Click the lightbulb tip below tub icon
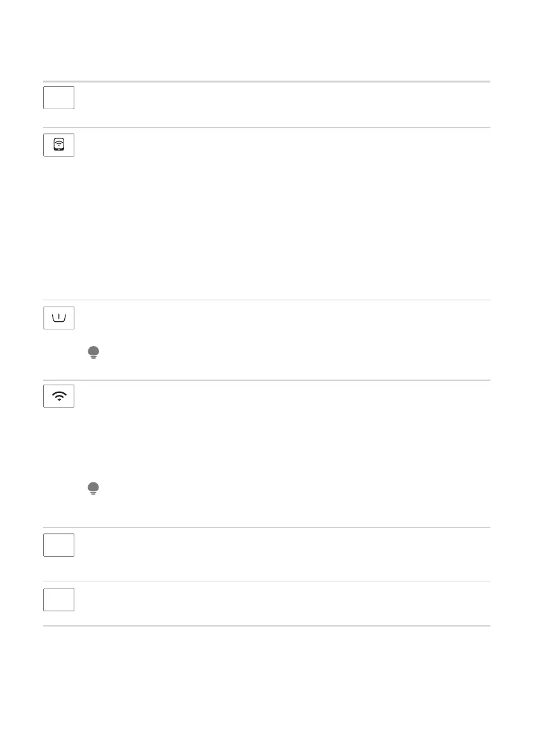This screenshot has height=756, width=533. [x=93, y=355]
